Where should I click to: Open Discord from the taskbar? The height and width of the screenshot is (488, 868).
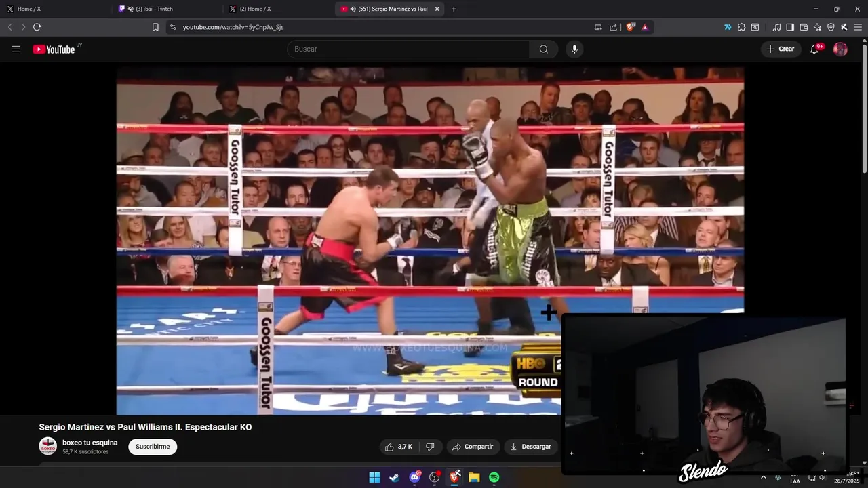[x=414, y=477]
